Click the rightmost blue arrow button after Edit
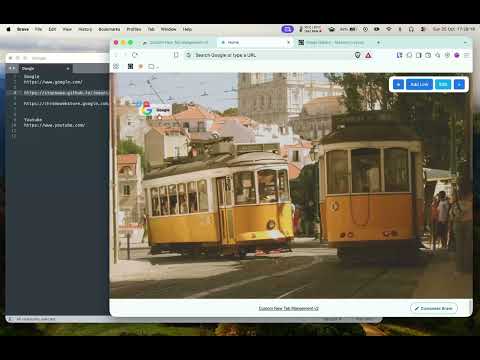The image size is (480, 360). click(x=459, y=84)
